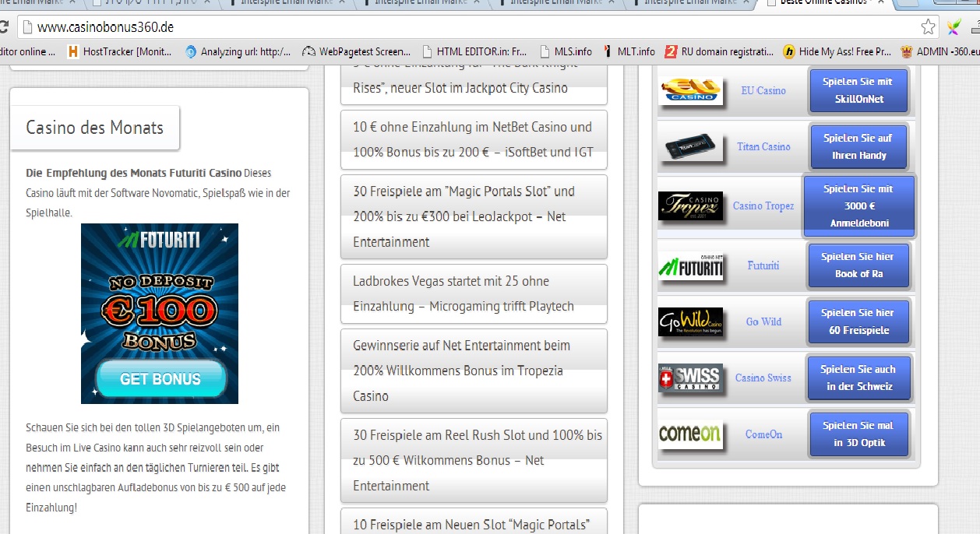Click the Spielen Sie hier 60 Freispiele button
This screenshot has width=980, height=534.
pos(858,321)
